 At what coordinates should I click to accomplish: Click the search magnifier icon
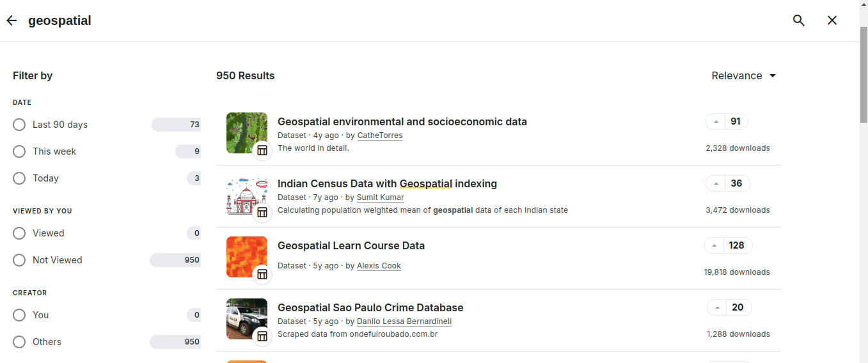coord(798,20)
